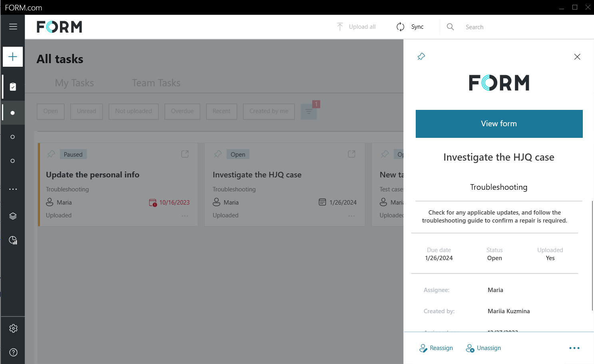Image resolution: width=594 pixels, height=364 pixels.
Task: Open the help question mark icon
Action: coord(13,352)
